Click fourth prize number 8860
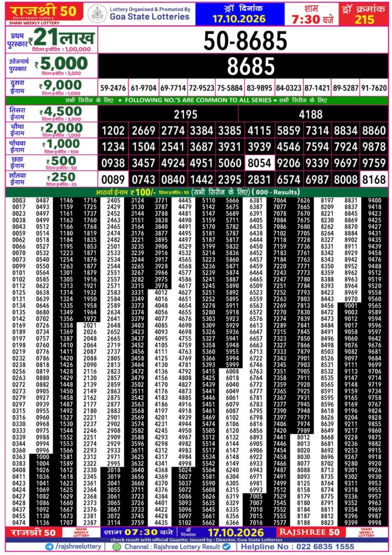Image resolution: width=392 pixels, height=555 pixels. pyautogui.click(x=374, y=131)
